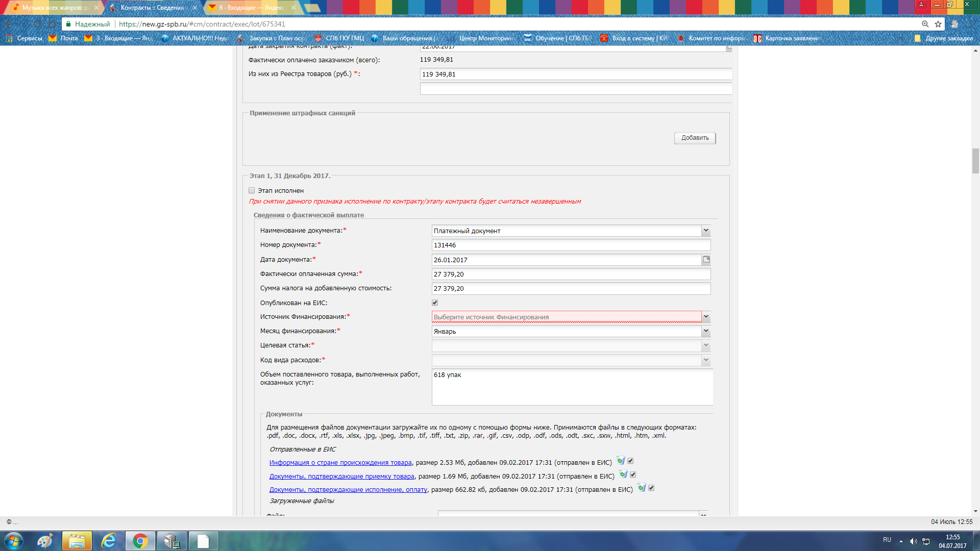Image resolution: width=980 pixels, height=551 pixels.
Task: Open Документы, подтверждающие приемку товара link
Action: pyautogui.click(x=341, y=477)
